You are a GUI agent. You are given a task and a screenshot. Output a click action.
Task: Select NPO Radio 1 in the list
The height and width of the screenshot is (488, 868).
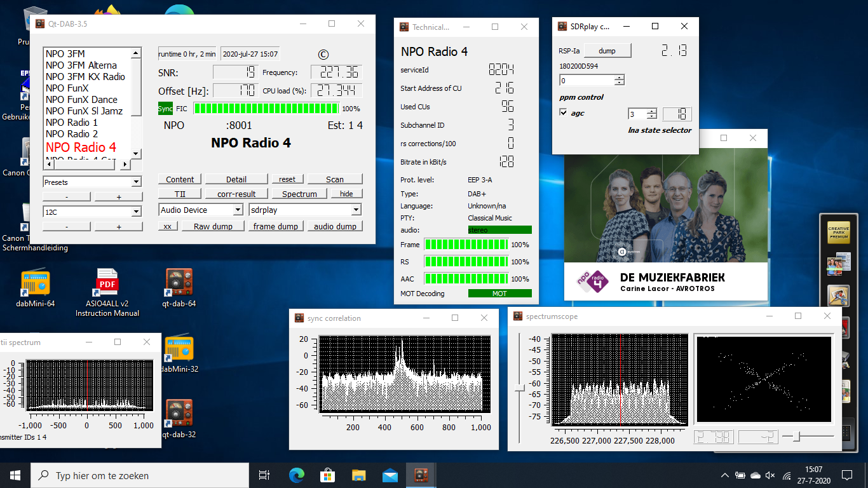click(72, 123)
